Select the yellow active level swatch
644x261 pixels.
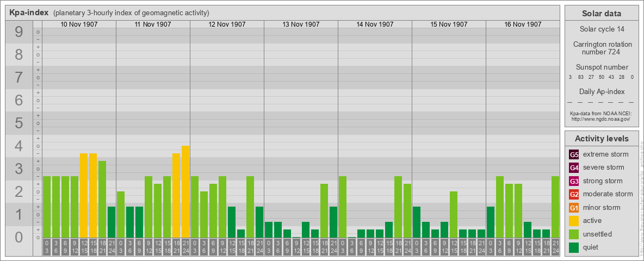[x=574, y=221]
